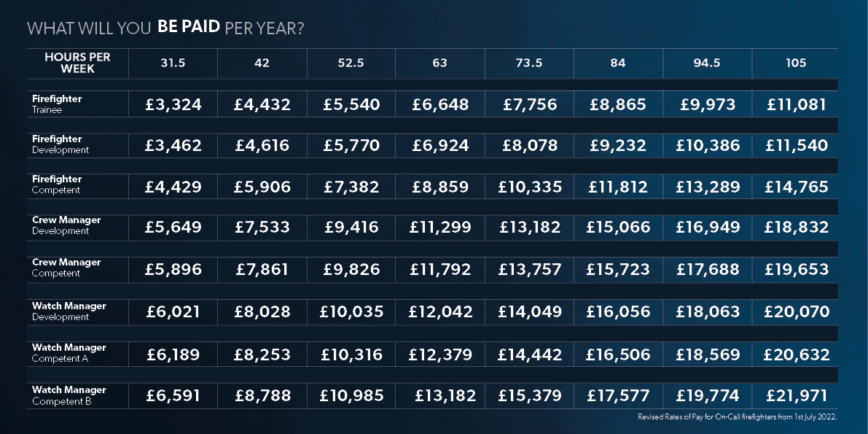The image size is (868, 434).
Task: Click the What Will You Be Paid heading
Action: (x=165, y=28)
